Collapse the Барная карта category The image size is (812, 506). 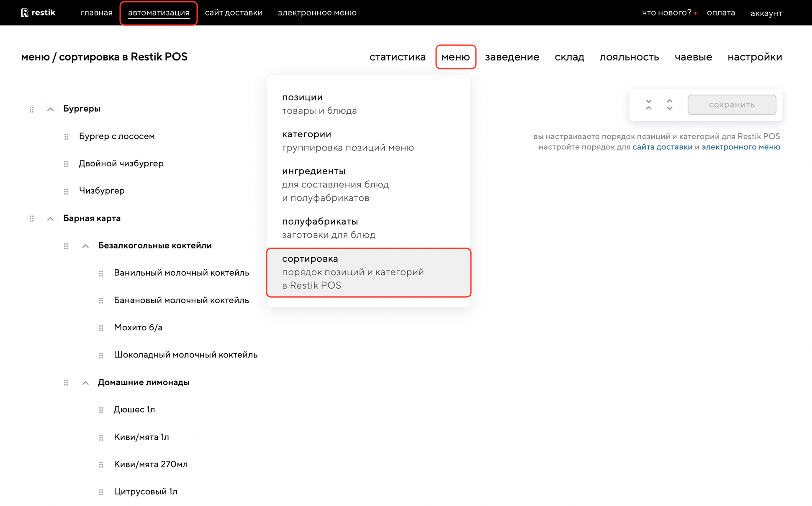pos(50,219)
